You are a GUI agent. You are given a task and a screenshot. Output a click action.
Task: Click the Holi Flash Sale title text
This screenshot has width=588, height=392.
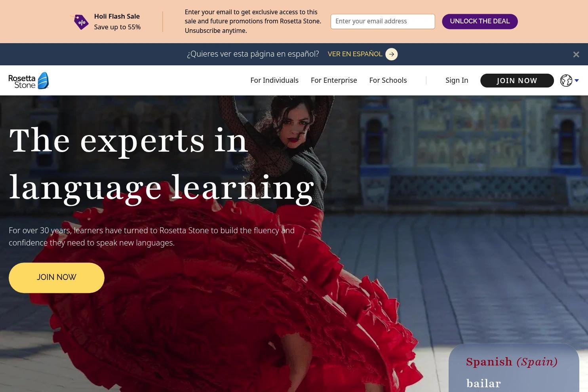click(117, 16)
